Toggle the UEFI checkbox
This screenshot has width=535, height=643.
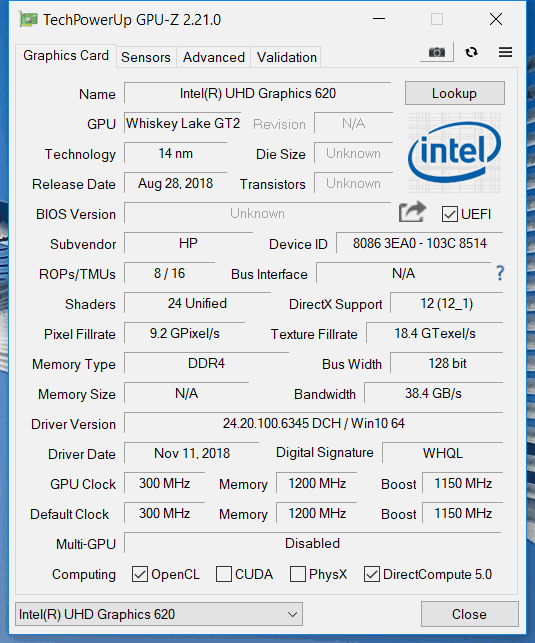[x=450, y=214]
